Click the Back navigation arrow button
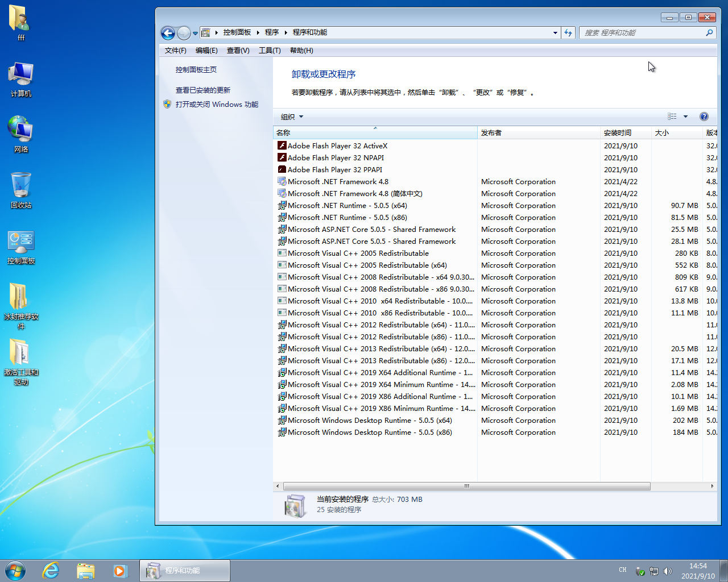 pyautogui.click(x=168, y=33)
